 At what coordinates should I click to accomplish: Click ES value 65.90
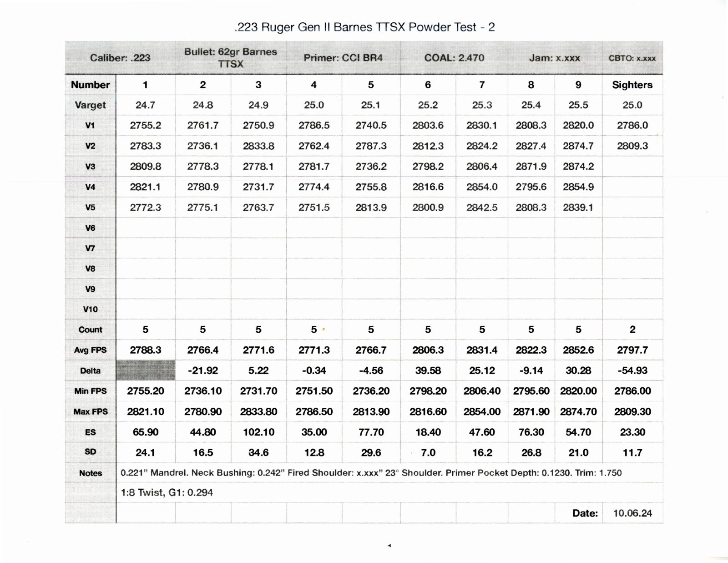[145, 432]
